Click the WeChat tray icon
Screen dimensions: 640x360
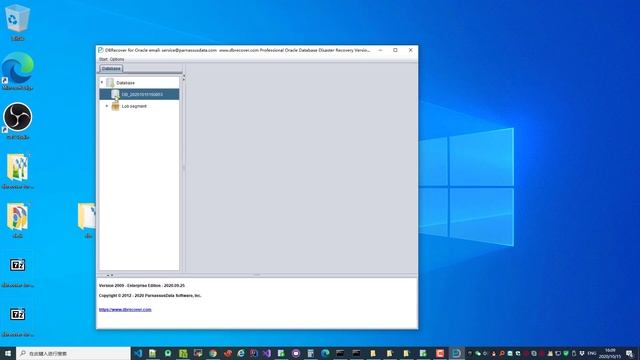(478, 353)
